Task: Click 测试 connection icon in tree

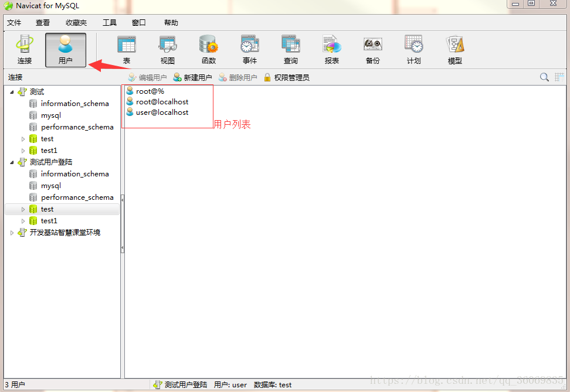Action: tap(22, 91)
